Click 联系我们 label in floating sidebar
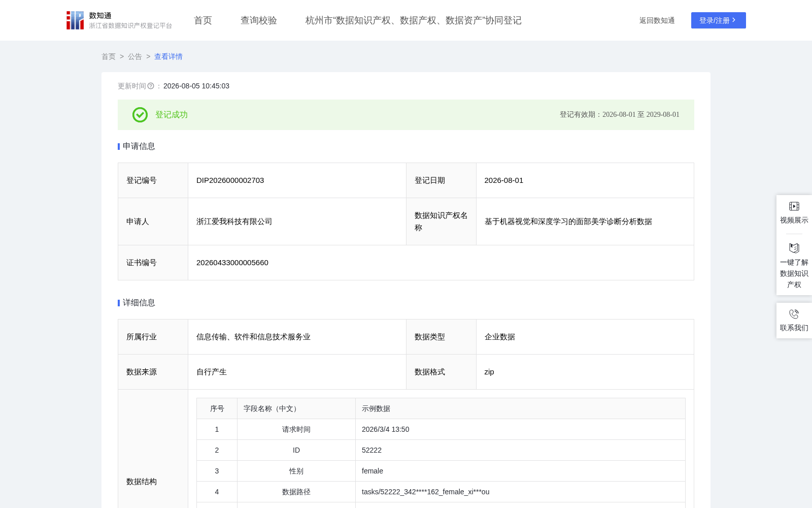812x508 pixels. [794, 328]
